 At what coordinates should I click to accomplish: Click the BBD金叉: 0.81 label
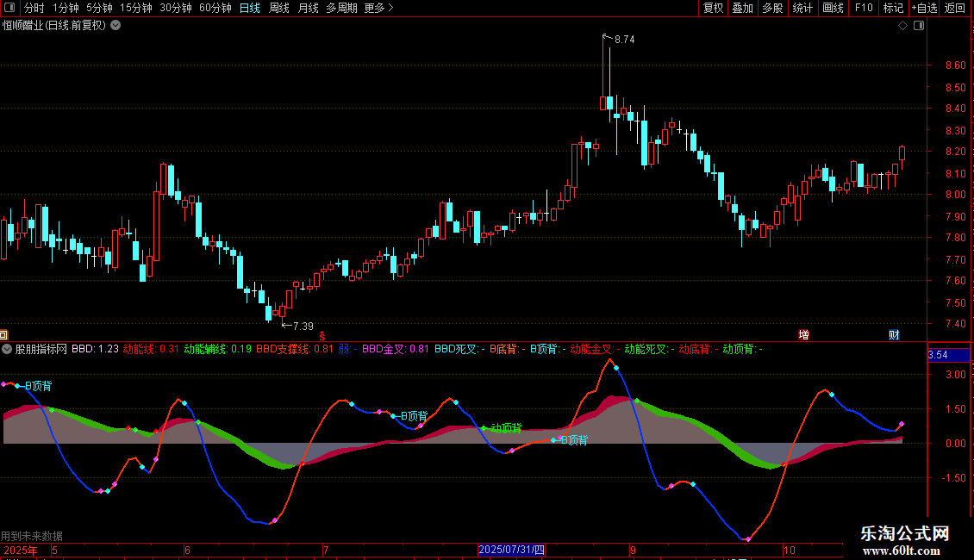coord(396,349)
